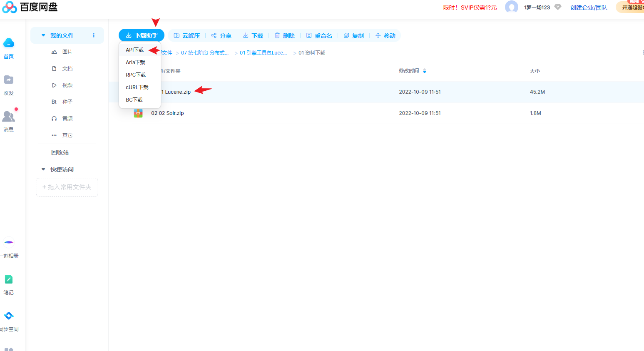Image resolution: width=644 pixels, height=351 pixels.
Task: Open the 一刻相册 album icon
Action: coord(9,242)
